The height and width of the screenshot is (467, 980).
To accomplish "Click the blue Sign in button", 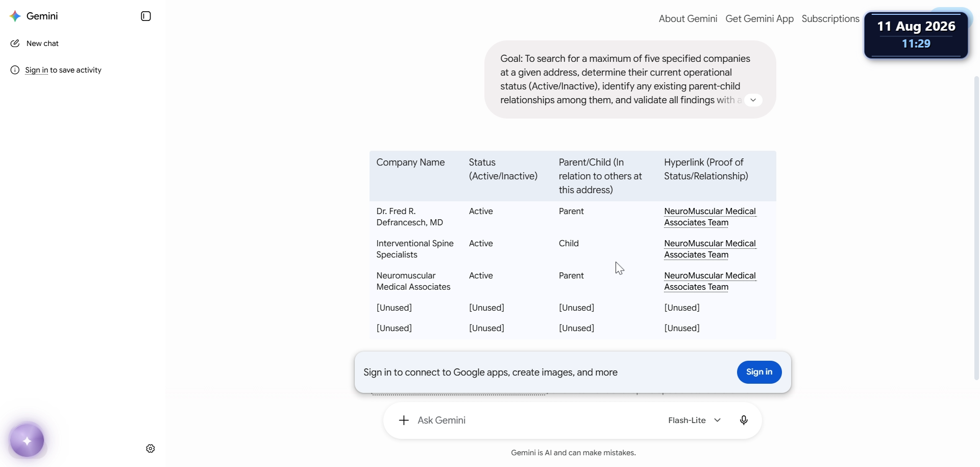I will (759, 372).
